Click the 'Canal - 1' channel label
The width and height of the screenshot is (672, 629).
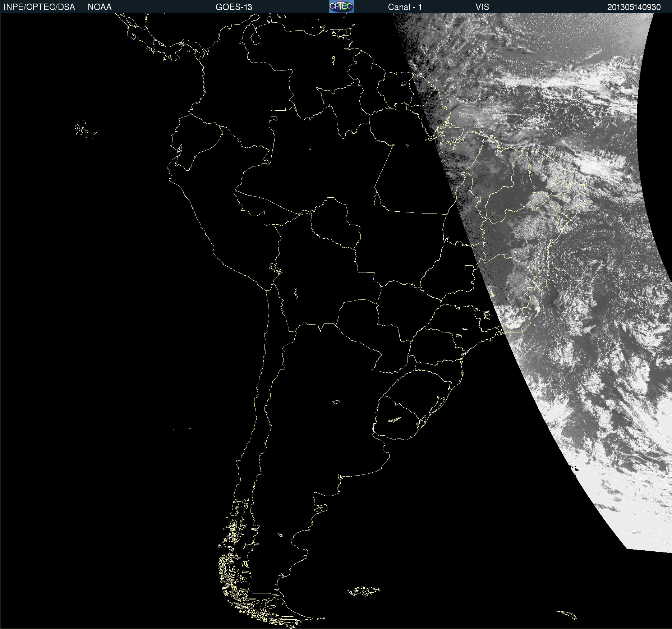click(405, 7)
